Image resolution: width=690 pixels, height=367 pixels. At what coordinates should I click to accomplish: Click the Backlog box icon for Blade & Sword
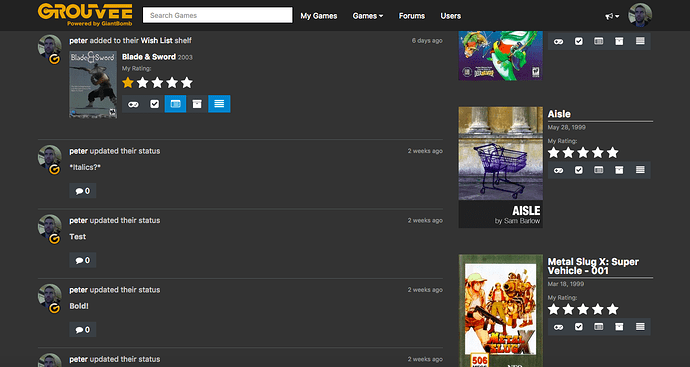coord(197,104)
